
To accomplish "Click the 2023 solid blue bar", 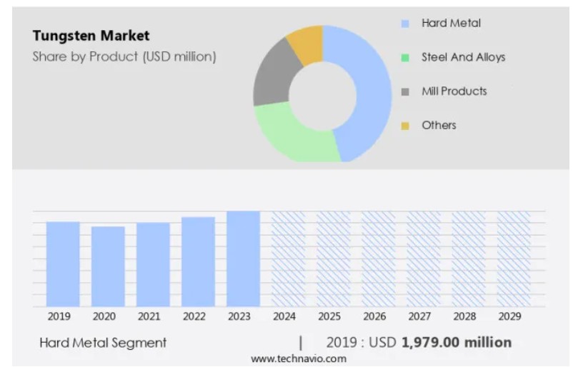I will point(243,258).
